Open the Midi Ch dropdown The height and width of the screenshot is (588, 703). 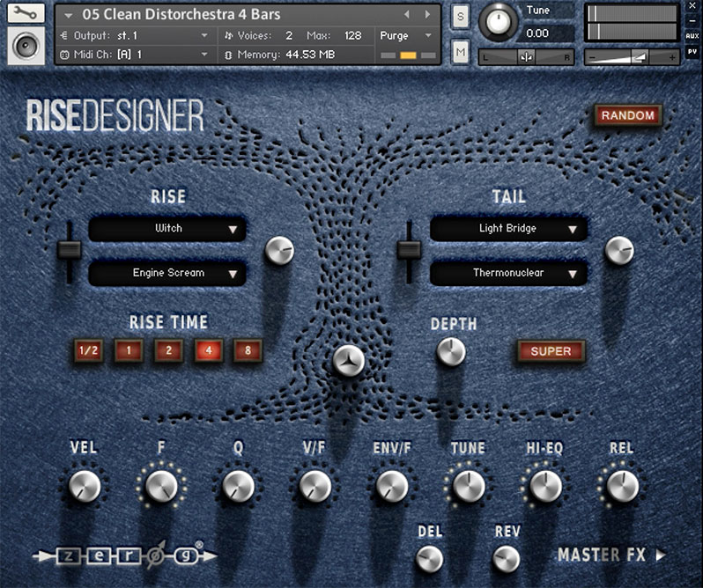[135, 55]
